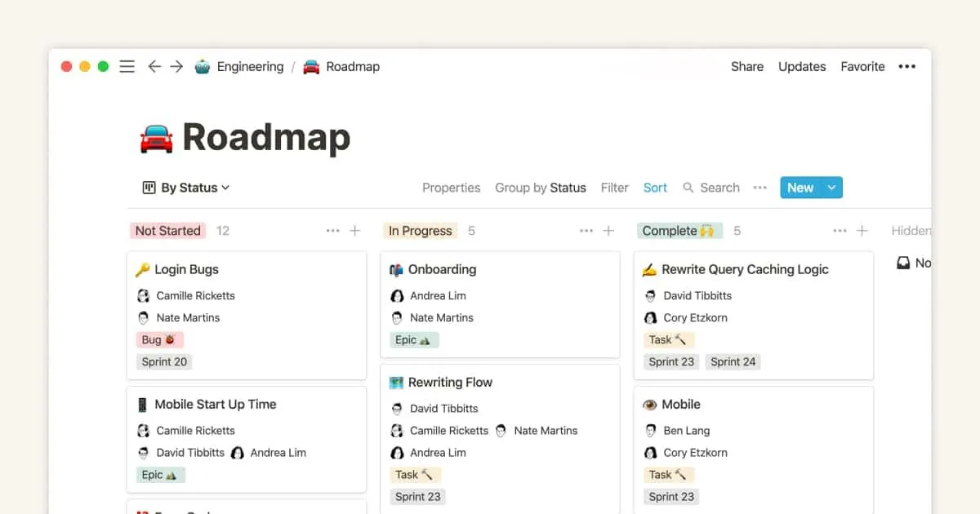Click the wrench icon on the Rewrite Query card

click(686, 339)
